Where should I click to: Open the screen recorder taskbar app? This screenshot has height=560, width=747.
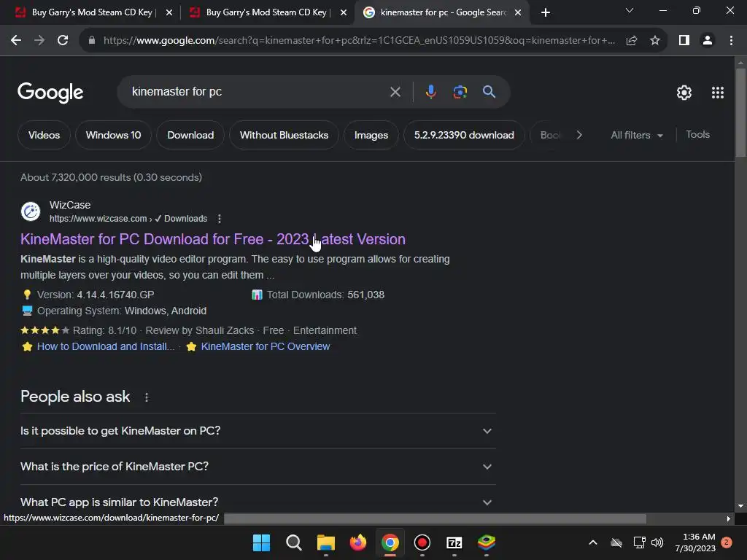422,542
